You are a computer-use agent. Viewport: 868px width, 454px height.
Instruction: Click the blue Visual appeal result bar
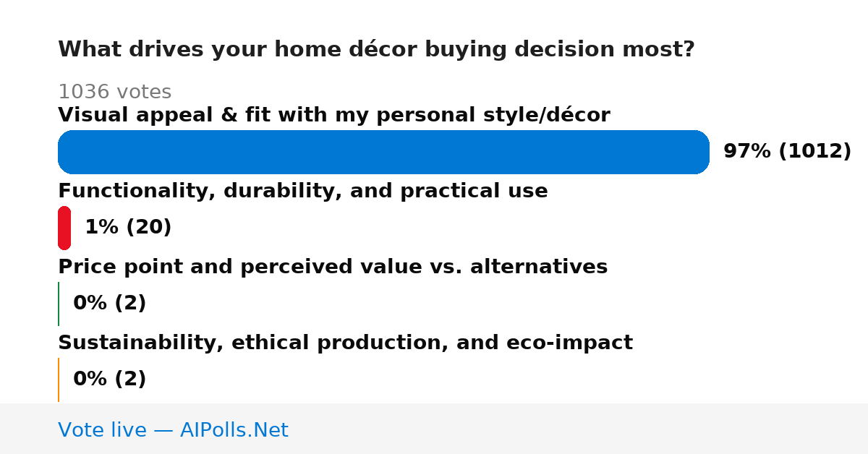[x=383, y=152]
